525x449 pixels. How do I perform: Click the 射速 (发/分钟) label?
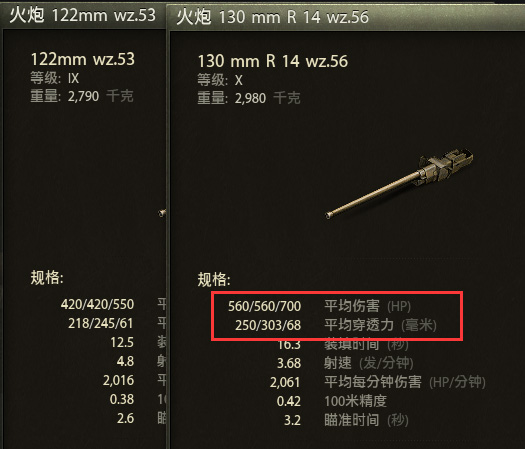pyautogui.click(x=369, y=363)
